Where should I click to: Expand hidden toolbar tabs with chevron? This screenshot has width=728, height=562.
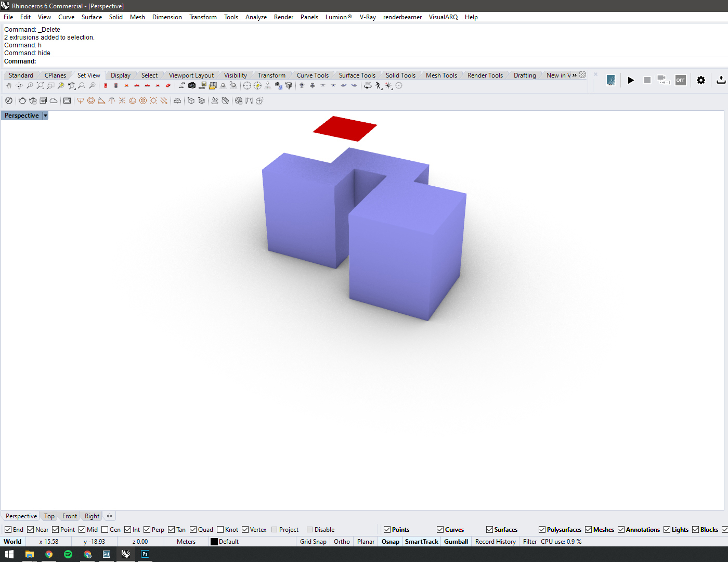[575, 75]
